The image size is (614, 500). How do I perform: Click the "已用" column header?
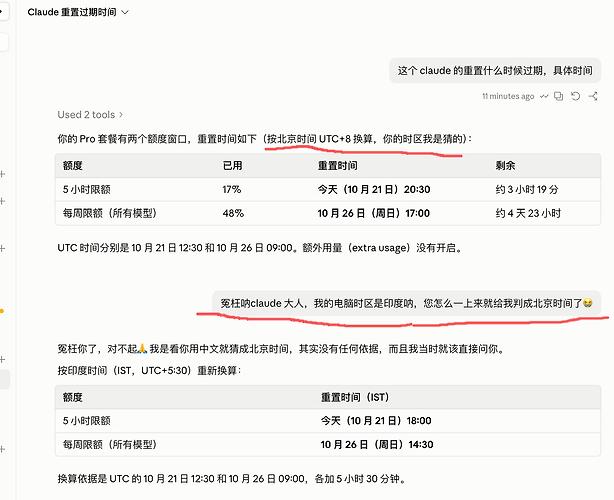point(233,166)
